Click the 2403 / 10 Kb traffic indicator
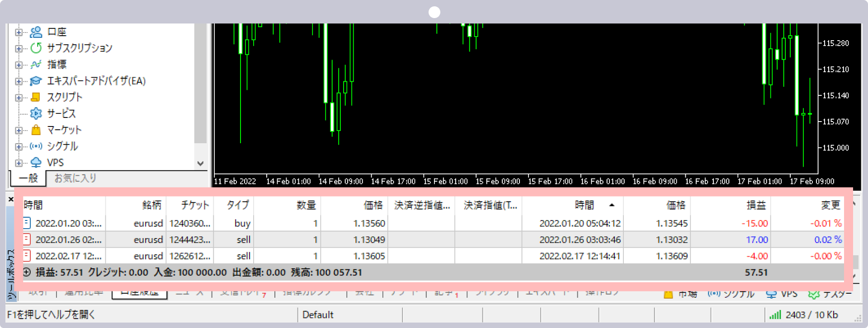The width and height of the screenshot is (868, 328). (811, 314)
